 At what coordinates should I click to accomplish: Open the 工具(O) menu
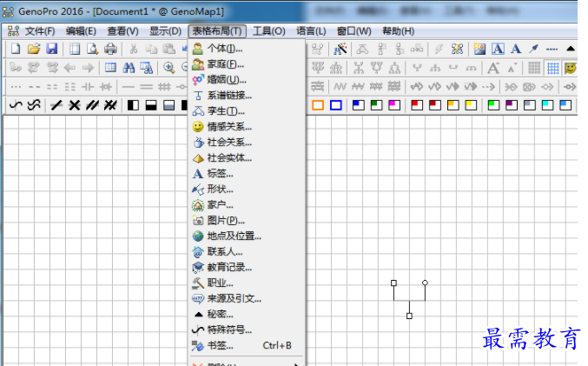pyautogui.click(x=269, y=31)
